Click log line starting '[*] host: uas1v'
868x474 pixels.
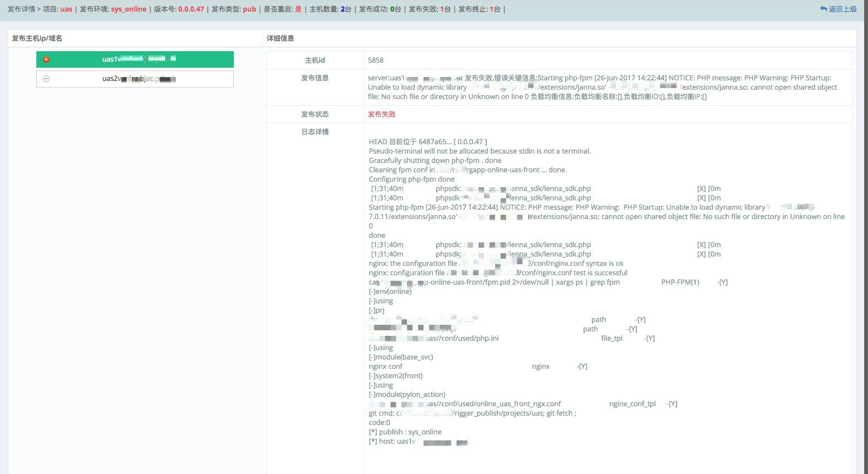tap(418, 441)
